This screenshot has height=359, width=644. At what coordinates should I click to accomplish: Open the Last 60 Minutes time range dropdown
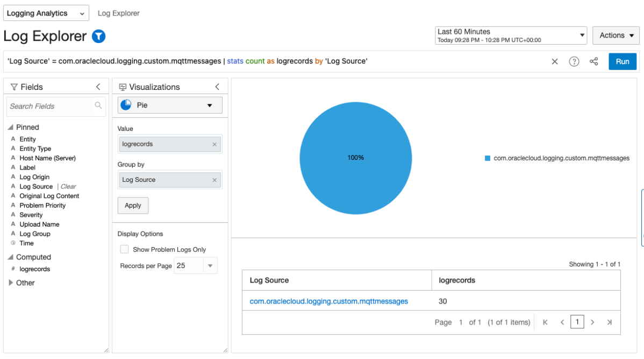[582, 35]
